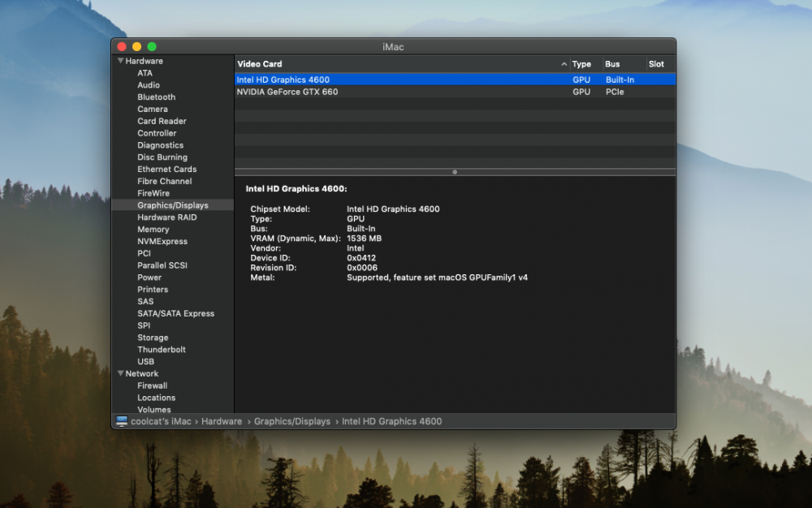This screenshot has height=508, width=812.
Task: Select FireWire in the sidebar
Action: (x=153, y=193)
